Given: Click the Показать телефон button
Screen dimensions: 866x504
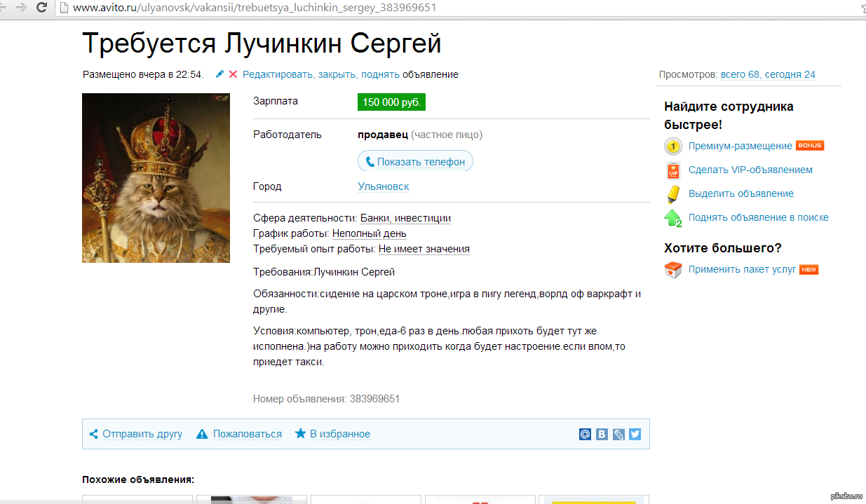Looking at the screenshot, I should click(x=415, y=161).
